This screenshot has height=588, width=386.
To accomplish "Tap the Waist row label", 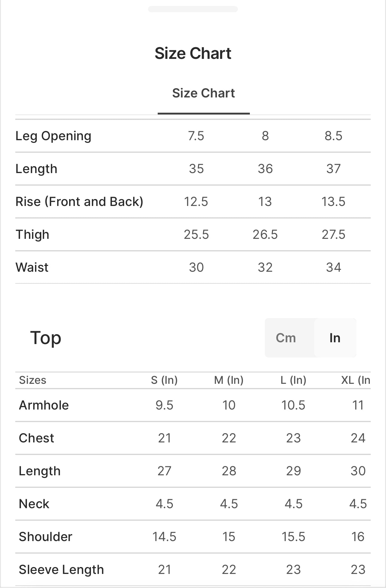I will [x=32, y=268].
